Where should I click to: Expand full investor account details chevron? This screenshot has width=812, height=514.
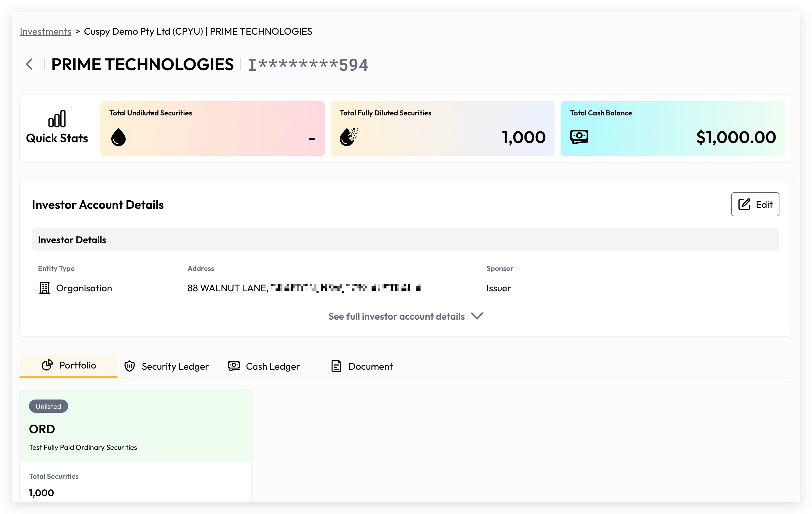point(477,316)
